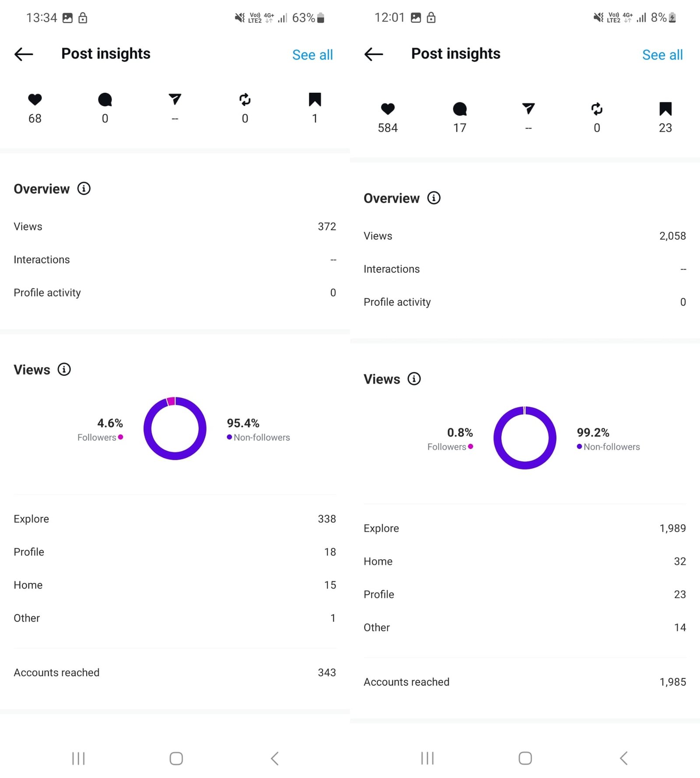Screen dimensions: 700x778
Task: Tap the bookmark saves icon showing 23
Action: [x=665, y=109]
